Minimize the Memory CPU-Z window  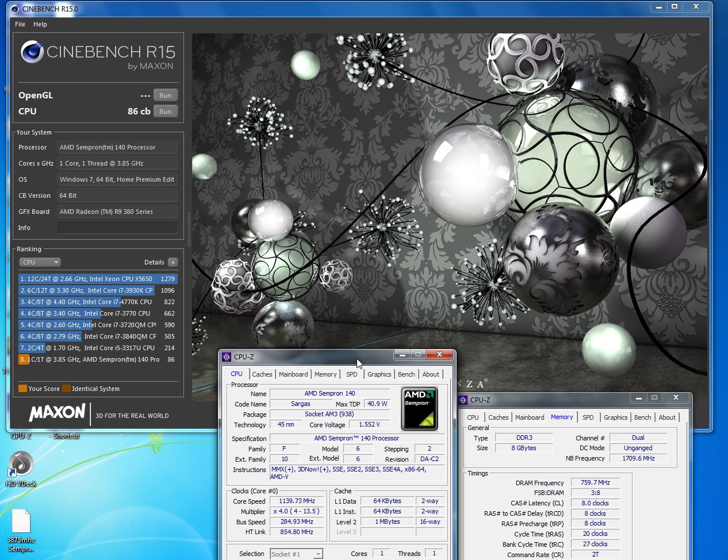[x=638, y=398]
